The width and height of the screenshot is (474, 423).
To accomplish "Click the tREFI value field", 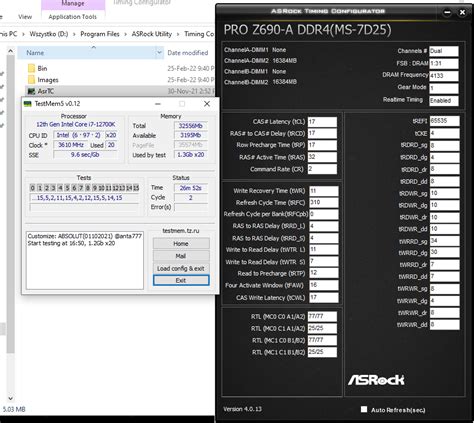I will coord(444,121).
